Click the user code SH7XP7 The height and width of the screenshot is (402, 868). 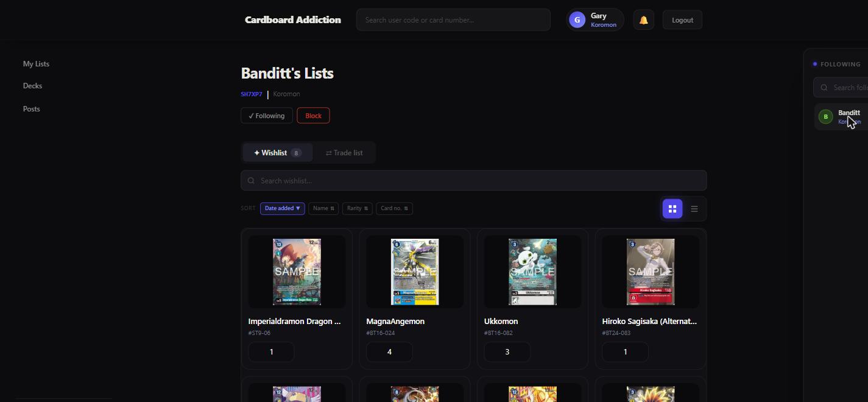pyautogui.click(x=252, y=94)
